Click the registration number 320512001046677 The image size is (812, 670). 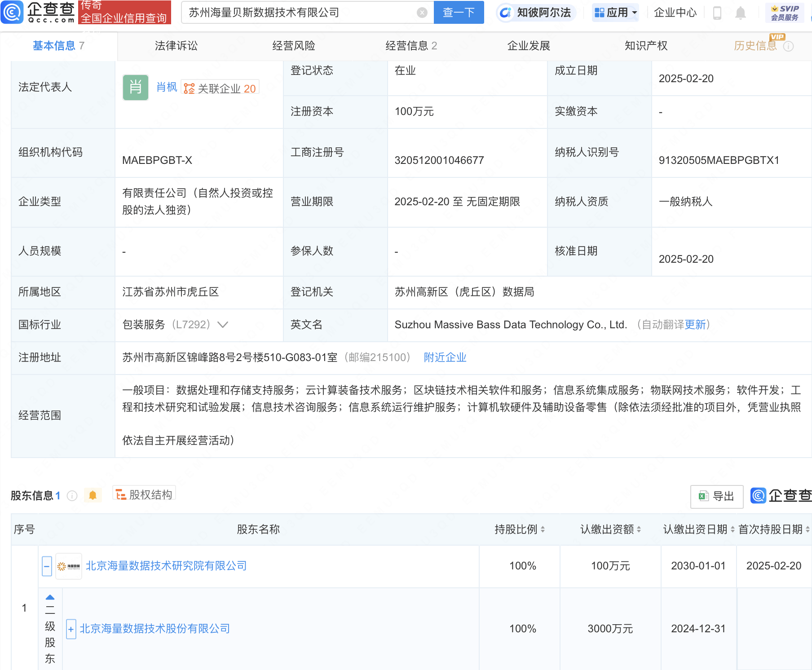point(439,160)
